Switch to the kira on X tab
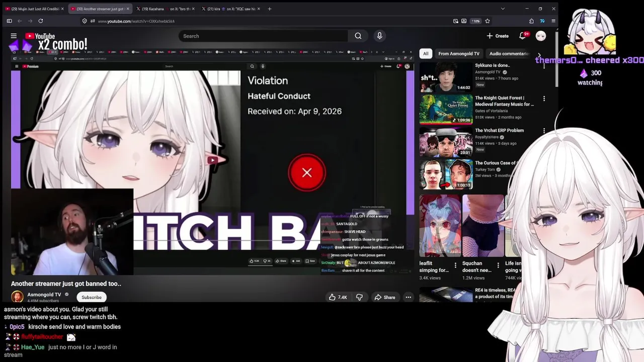The width and height of the screenshot is (644, 362). [x=231, y=9]
